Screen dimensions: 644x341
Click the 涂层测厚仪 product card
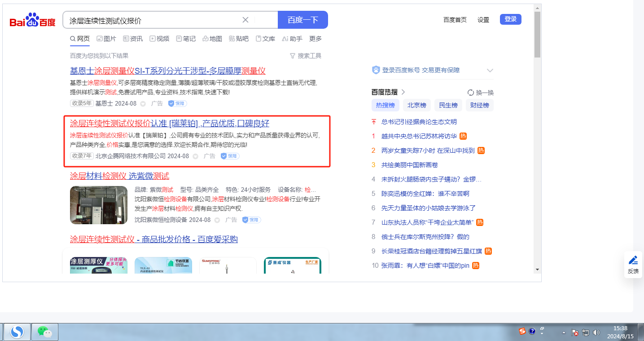click(x=99, y=265)
